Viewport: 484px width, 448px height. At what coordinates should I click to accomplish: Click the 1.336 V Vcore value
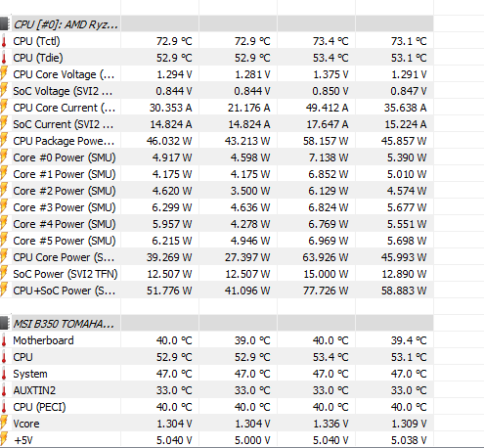(330, 424)
